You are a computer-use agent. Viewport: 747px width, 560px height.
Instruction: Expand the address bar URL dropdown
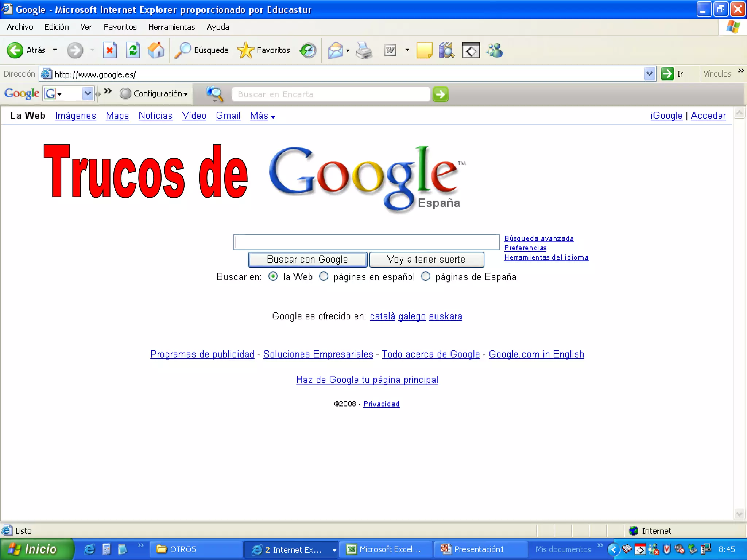tap(649, 74)
